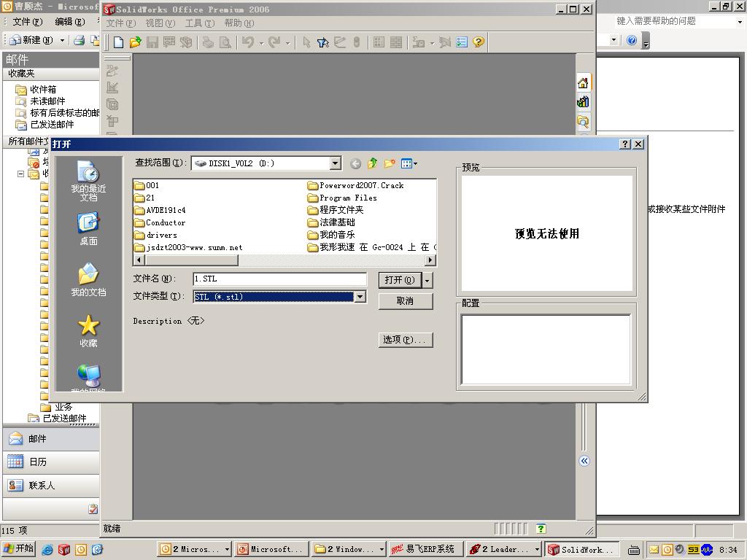This screenshot has height=560, width=747.
Task: Open the Design Library icon in task pane
Action: [583, 102]
